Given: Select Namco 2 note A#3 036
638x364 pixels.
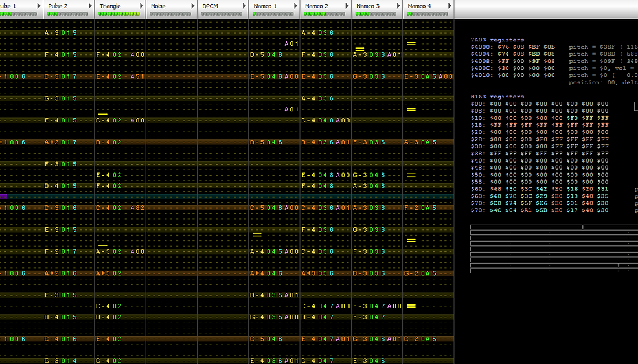Looking at the screenshot, I should pos(317,273).
